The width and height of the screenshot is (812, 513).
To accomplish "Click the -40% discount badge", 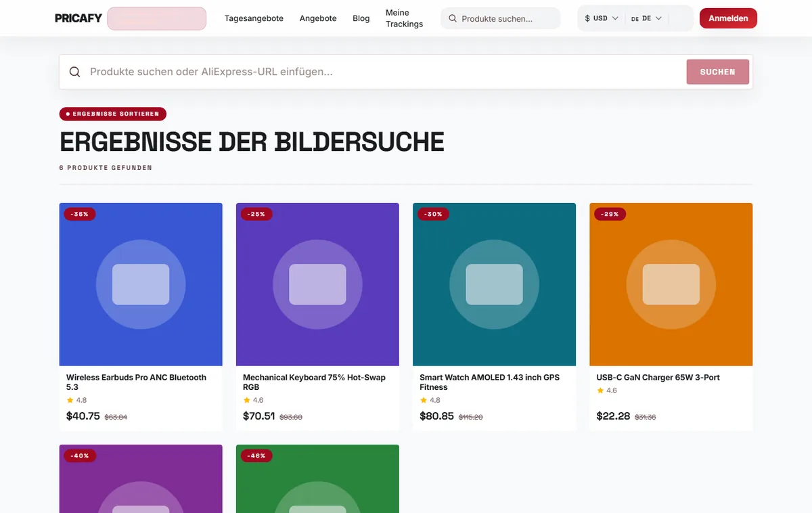I will click(81, 455).
